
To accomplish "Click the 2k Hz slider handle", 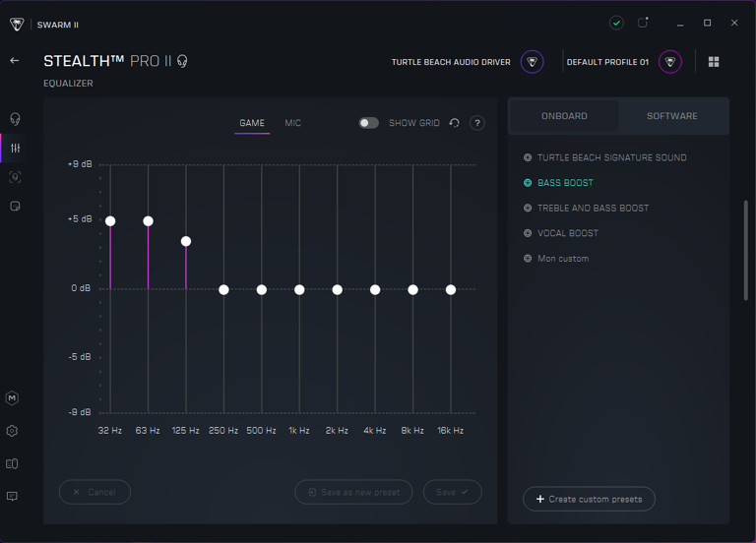I will (338, 289).
